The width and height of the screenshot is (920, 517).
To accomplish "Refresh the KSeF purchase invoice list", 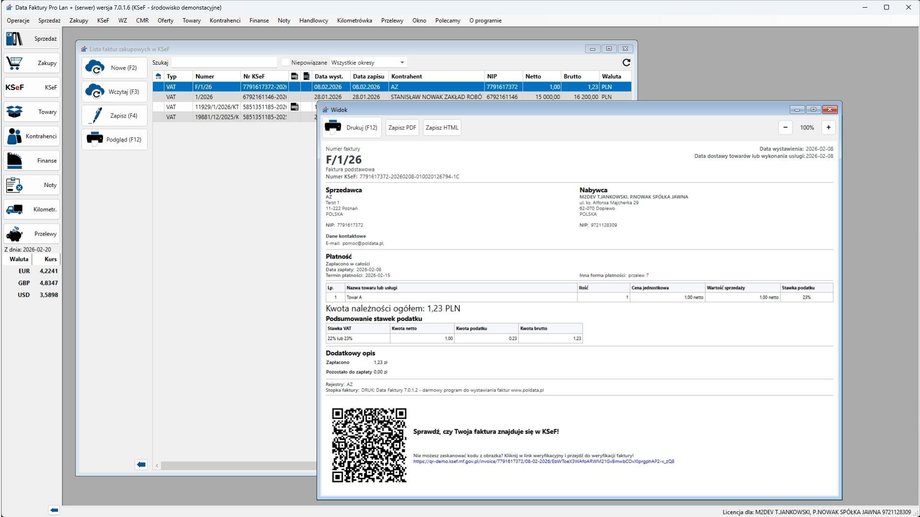I will pos(627,62).
